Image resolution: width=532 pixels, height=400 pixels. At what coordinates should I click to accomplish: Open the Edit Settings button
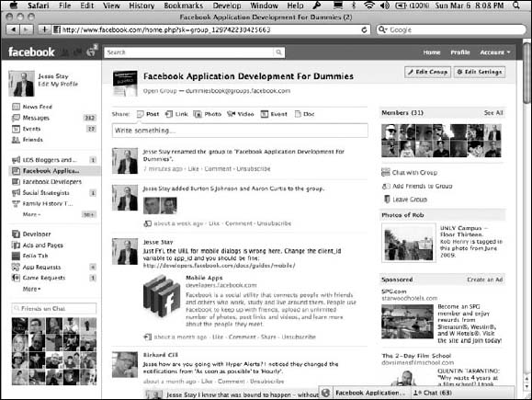pyautogui.click(x=480, y=72)
